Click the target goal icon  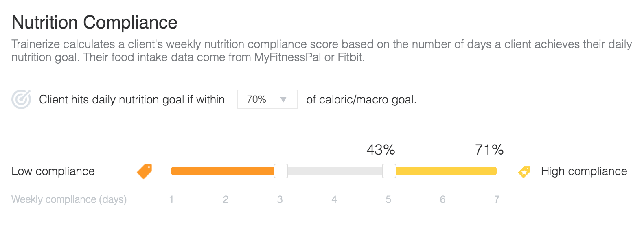(21, 99)
